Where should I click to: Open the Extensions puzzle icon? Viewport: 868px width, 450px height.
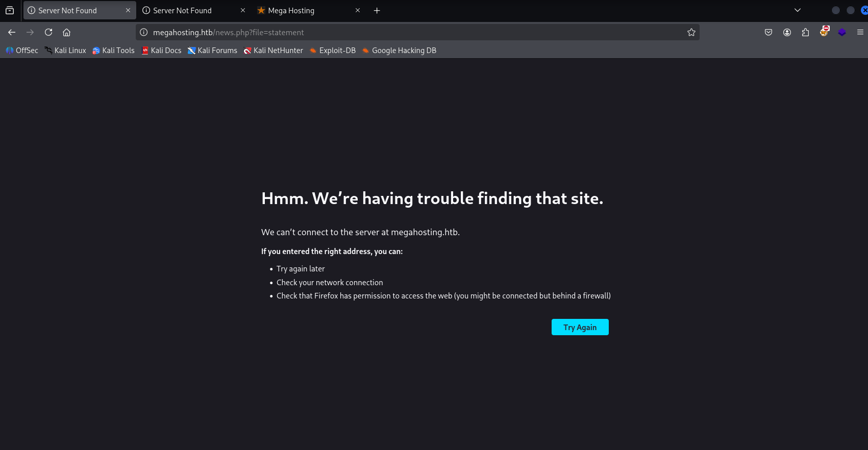point(805,32)
